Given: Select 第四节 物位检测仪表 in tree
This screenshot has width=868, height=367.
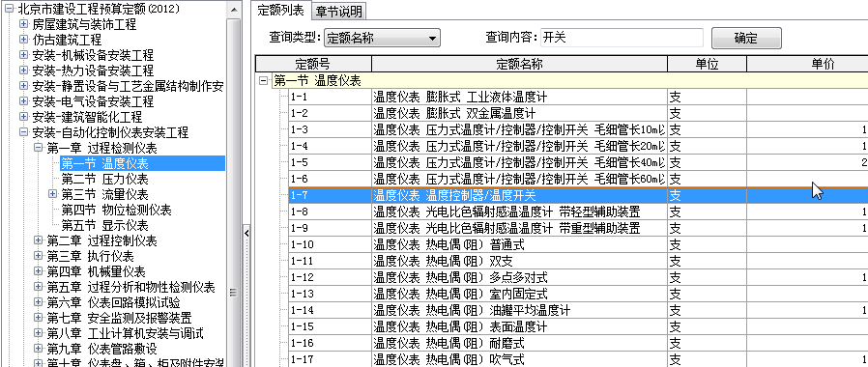Looking at the screenshot, I should click(116, 210).
